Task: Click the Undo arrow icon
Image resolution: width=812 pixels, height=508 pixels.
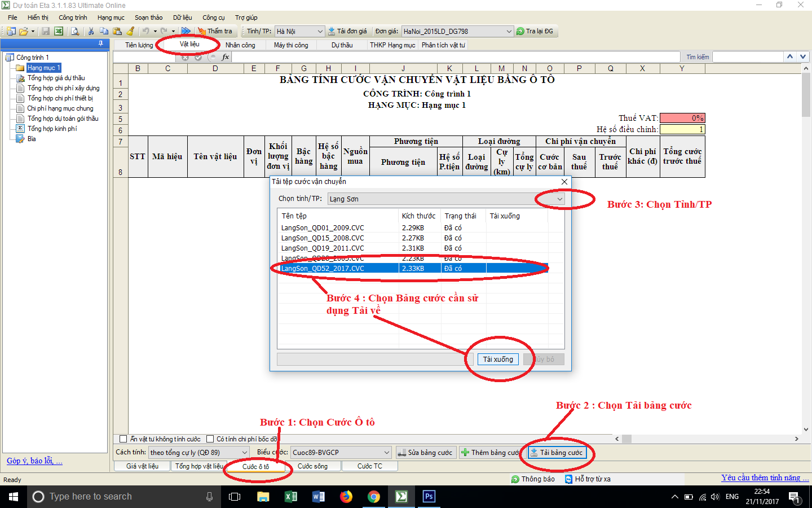Action: [146, 32]
